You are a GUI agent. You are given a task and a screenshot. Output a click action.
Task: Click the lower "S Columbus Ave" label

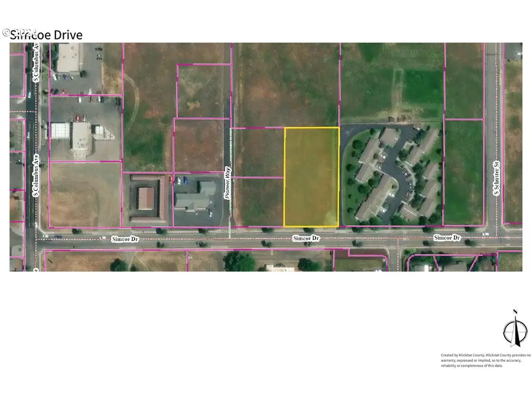[x=36, y=176]
